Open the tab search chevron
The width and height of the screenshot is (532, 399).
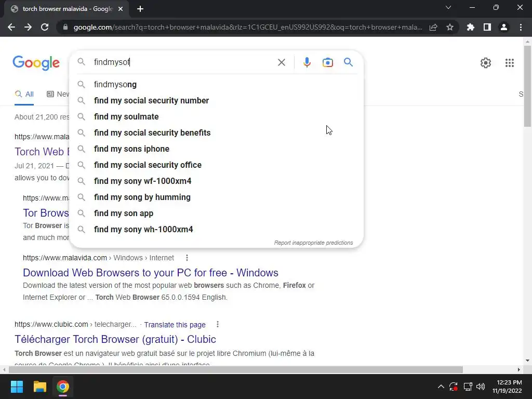(x=448, y=7)
